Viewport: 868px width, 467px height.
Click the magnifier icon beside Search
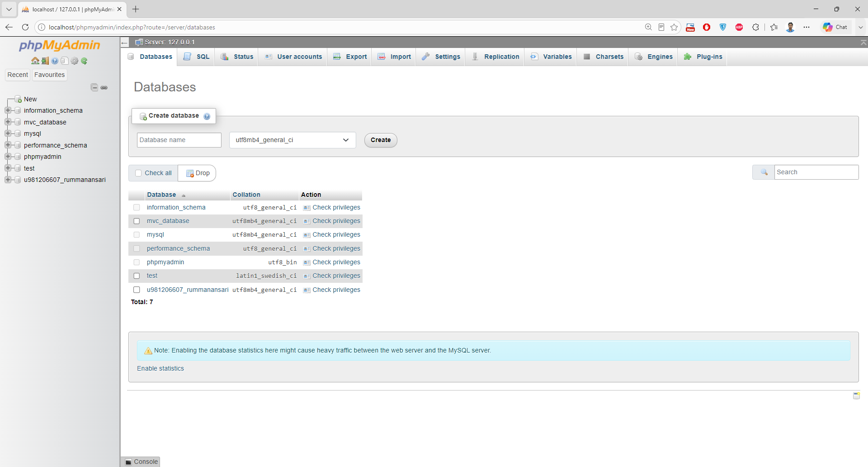pos(764,172)
